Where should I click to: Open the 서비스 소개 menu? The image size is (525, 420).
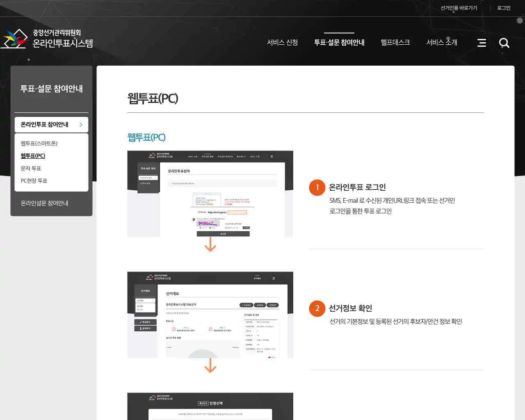tap(441, 42)
